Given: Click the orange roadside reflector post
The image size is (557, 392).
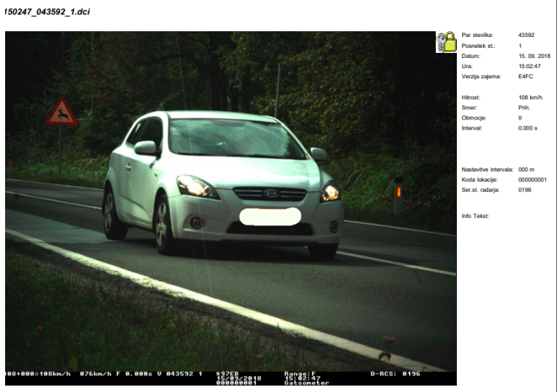Looking at the screenshot, I should click(397, 192).
